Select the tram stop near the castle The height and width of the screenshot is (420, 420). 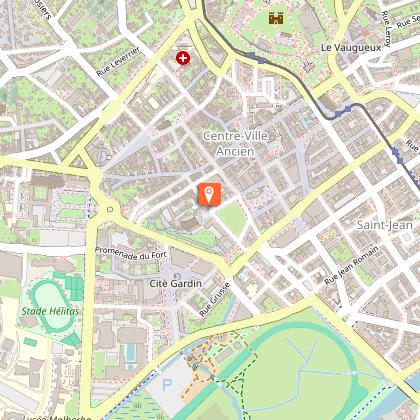point(256,58)
